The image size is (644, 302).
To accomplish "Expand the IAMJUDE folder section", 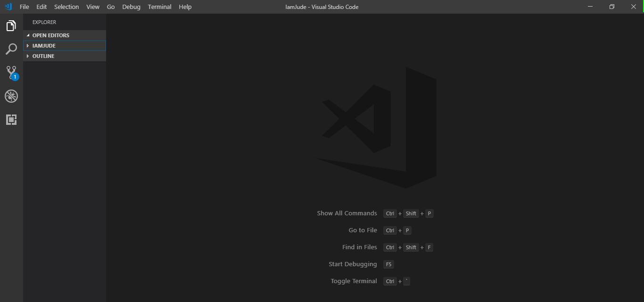I will coord(65,46).
